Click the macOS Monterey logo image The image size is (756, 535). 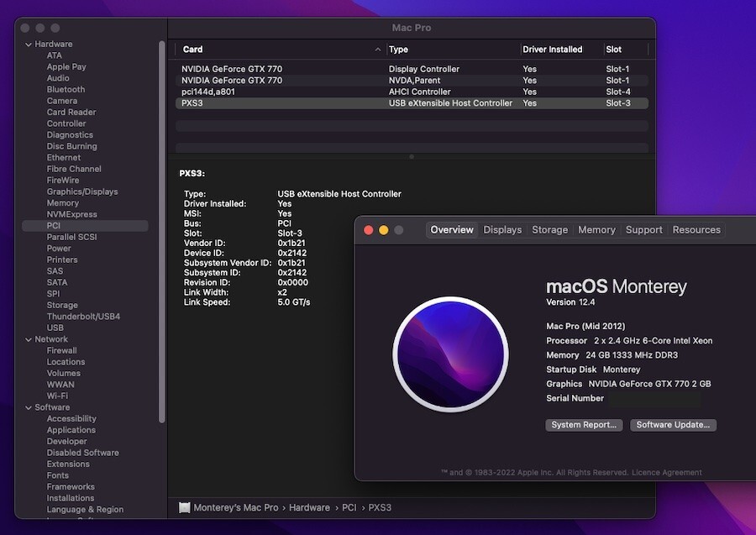tap(450, 354)
